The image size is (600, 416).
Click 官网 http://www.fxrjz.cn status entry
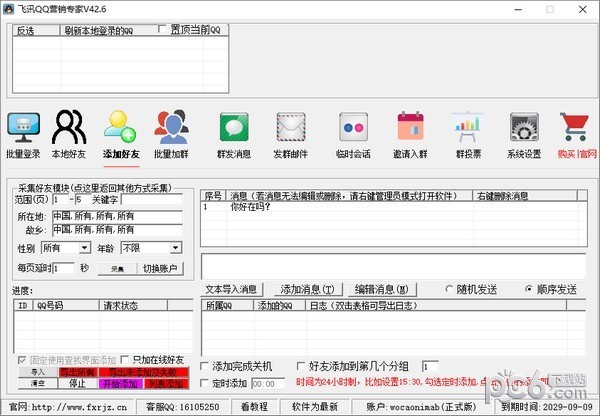(68, 407)
